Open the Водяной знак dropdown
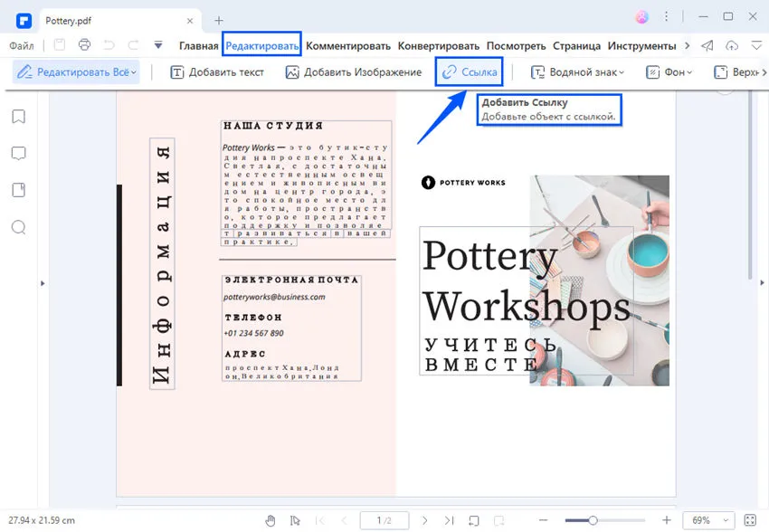 pyautogui.click(x=578, y=72)
